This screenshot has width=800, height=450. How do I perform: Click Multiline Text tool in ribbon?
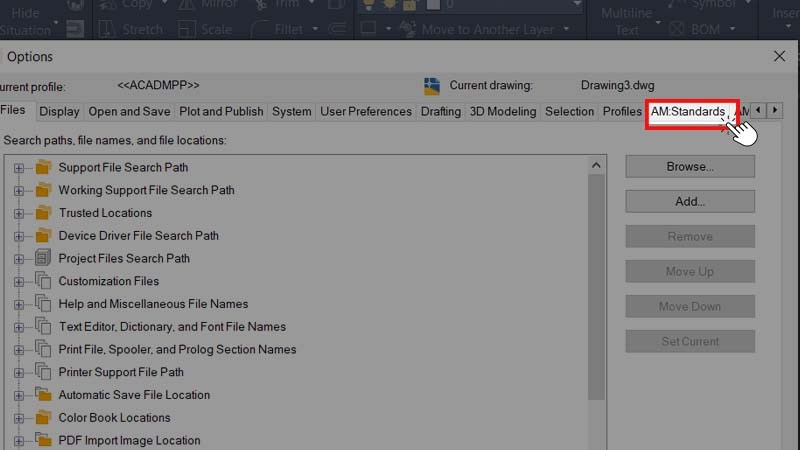627,21
